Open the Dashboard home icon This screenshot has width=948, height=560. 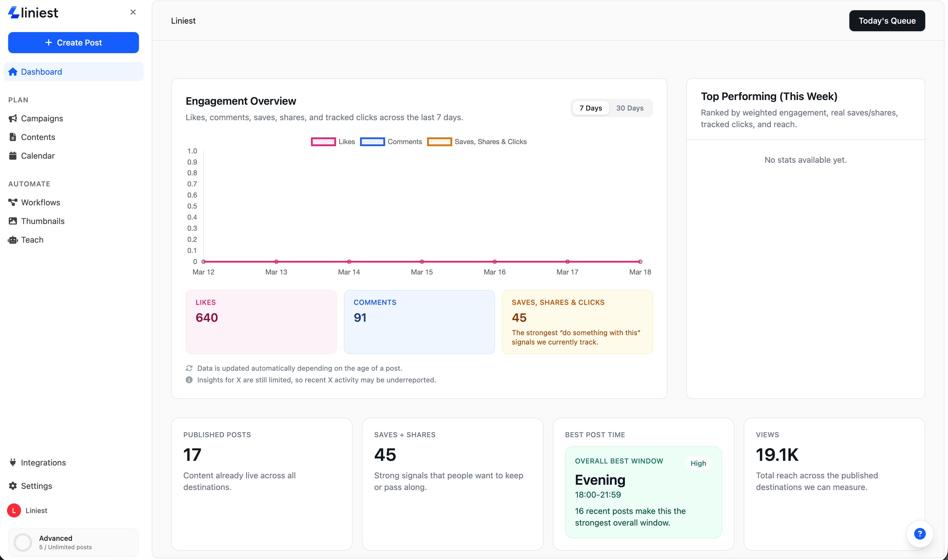click(13, 72)
